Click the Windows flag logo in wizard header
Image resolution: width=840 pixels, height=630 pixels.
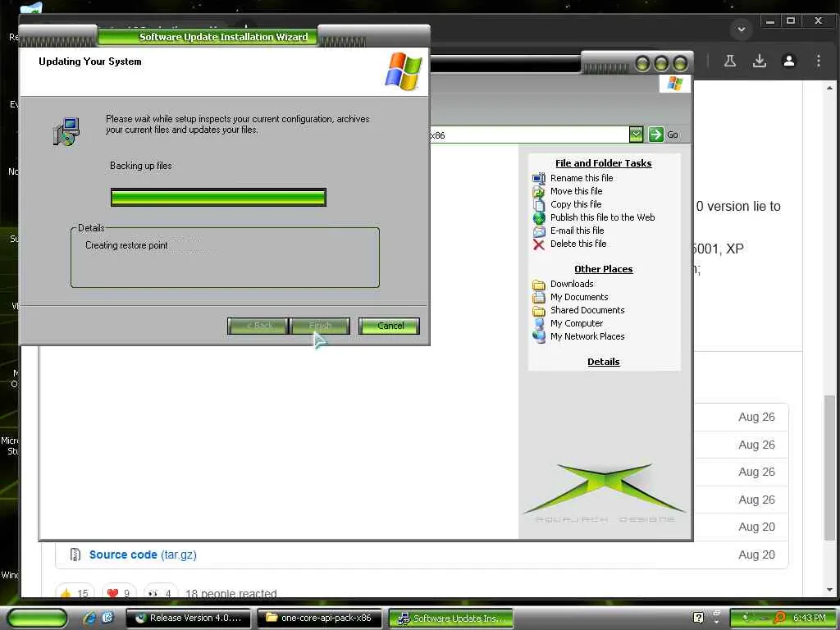tap(403, 71)
